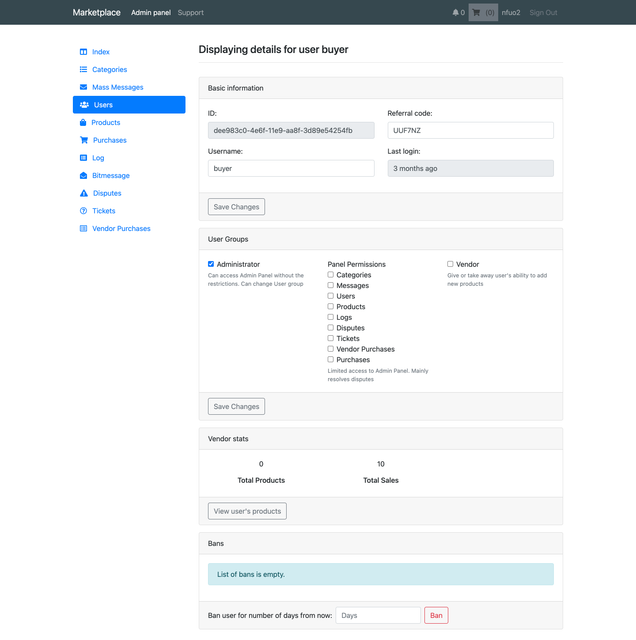
Task: Click the Vendor Purchases table icon
Action: point(83,229)
